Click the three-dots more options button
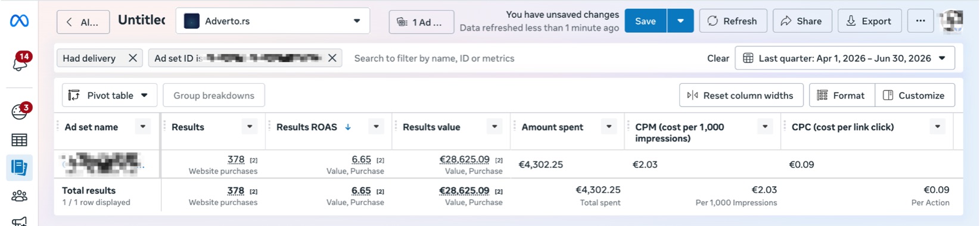This screenshot has width=980, height=226. click(920, 21)
